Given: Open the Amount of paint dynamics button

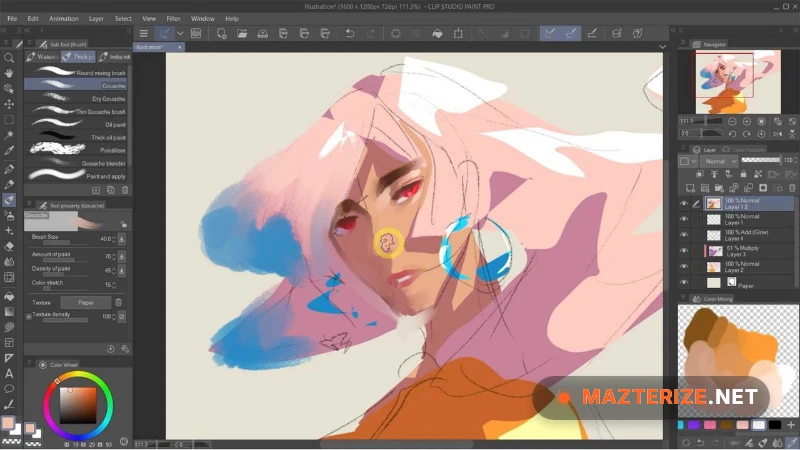Looking at the screenshot, I should [x=121, y=256].
